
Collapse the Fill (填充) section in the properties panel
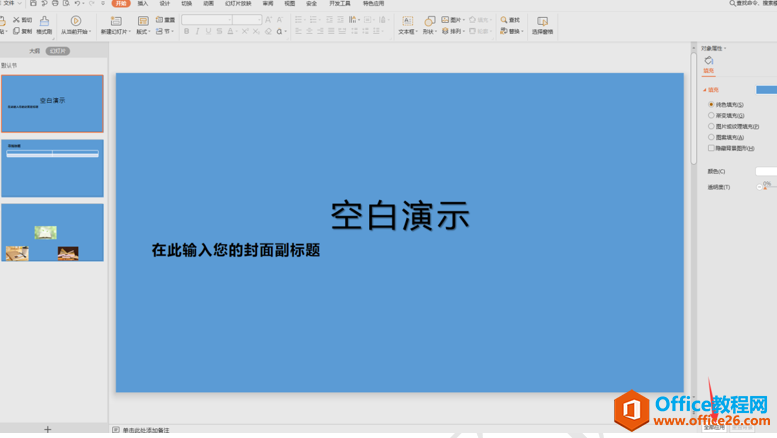tap(705, 90)
